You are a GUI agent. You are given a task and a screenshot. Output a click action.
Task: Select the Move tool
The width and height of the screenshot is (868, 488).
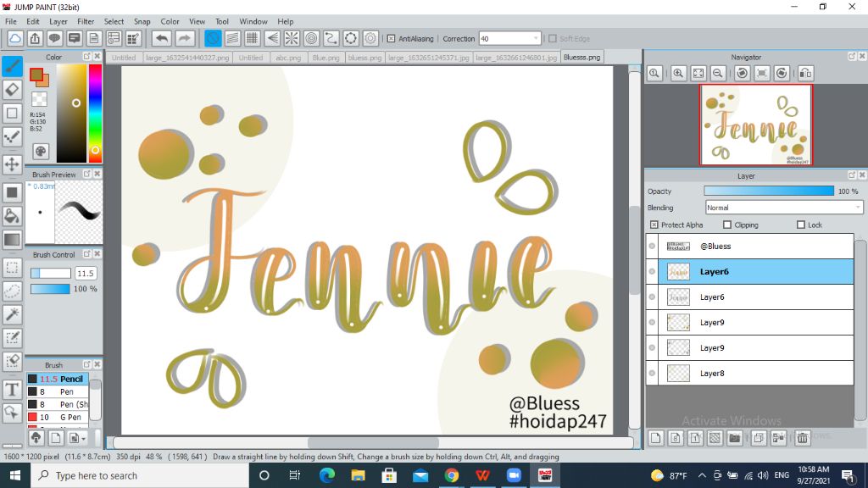(x=12, y=164)
